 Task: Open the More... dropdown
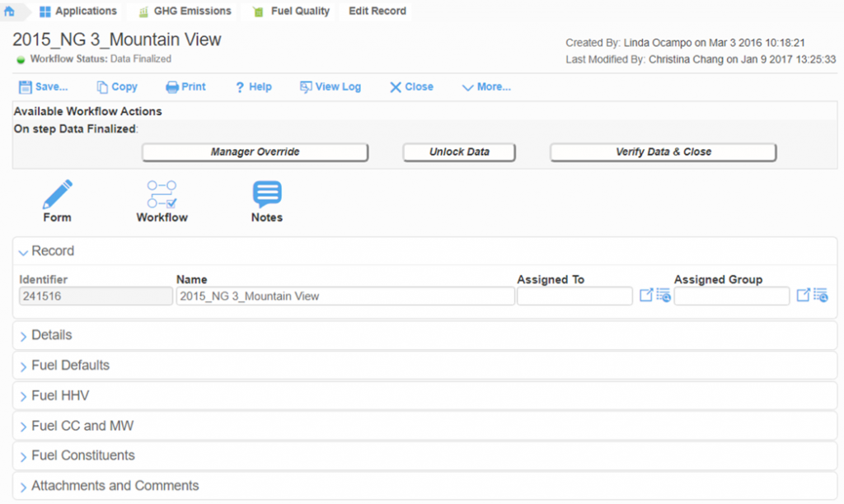point(485,86)
